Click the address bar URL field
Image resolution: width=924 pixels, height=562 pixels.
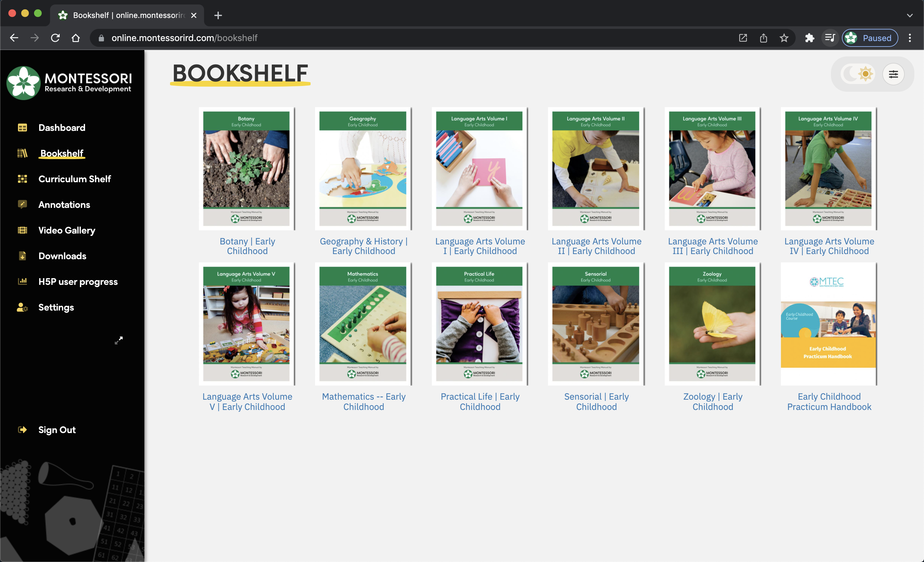point(413,38)
